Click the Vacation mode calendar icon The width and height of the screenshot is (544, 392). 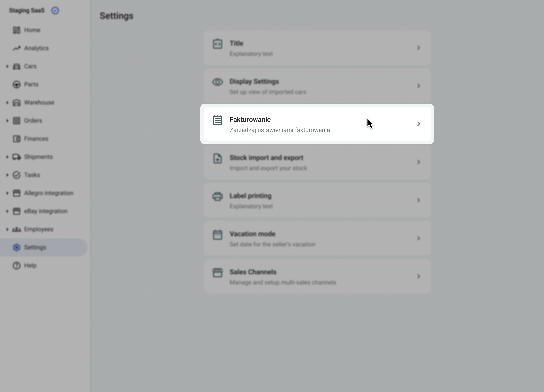217,235
